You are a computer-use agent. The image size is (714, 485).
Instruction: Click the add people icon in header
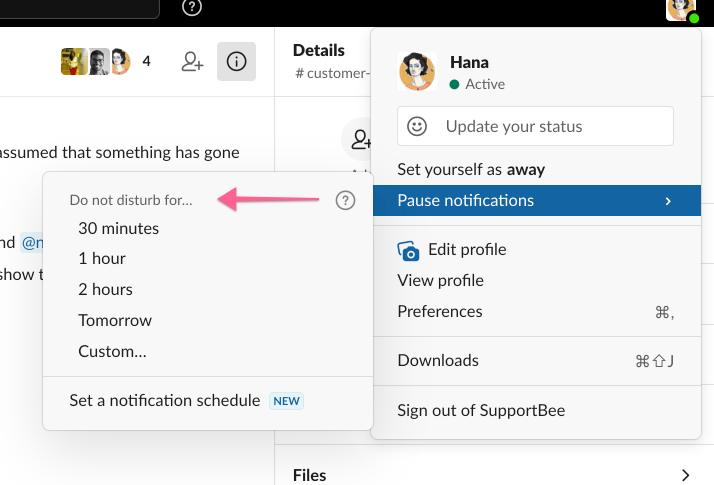pyautogui.click(x=192, y=62)
